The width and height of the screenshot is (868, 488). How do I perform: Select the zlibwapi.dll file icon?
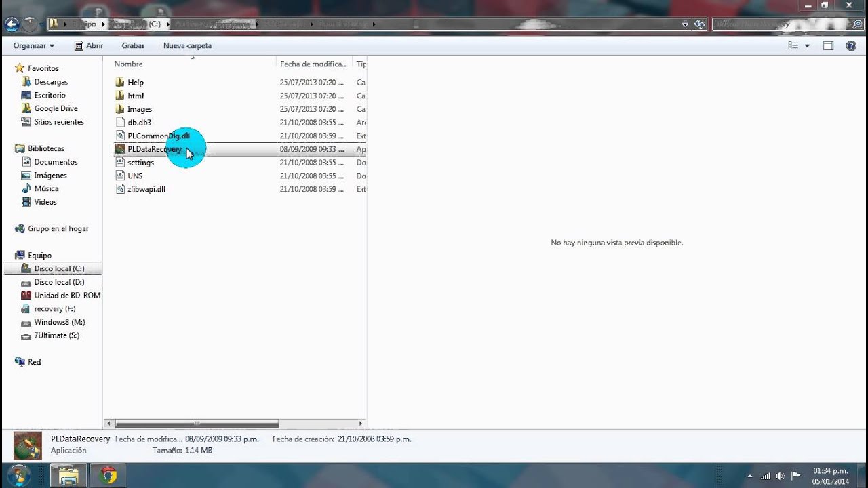(120, 189)
